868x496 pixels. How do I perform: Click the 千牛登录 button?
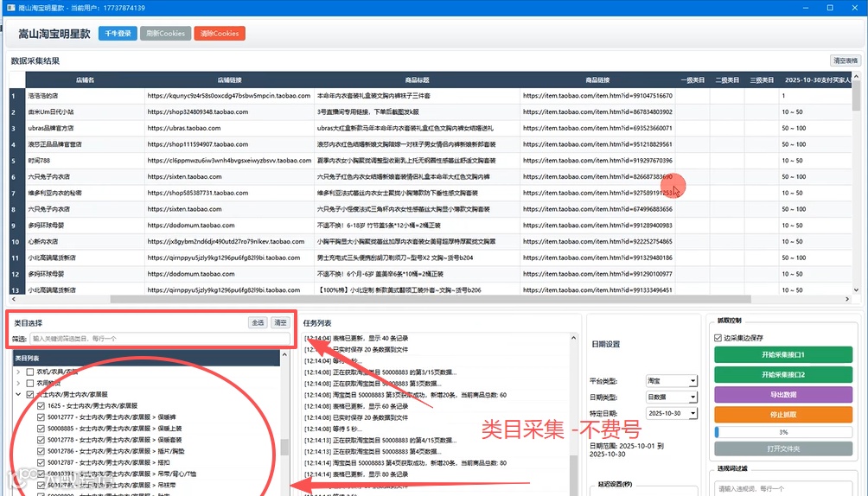point(118,33)
